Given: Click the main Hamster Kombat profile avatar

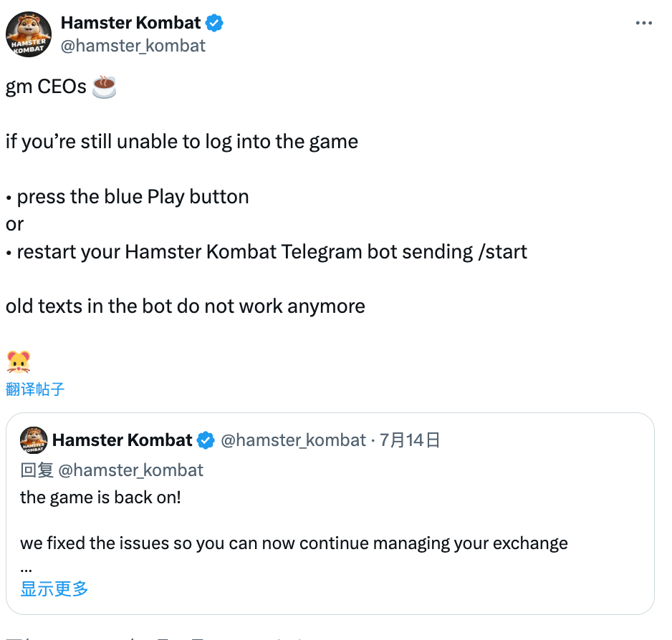Looking at the screenshot, I should 29,34.
